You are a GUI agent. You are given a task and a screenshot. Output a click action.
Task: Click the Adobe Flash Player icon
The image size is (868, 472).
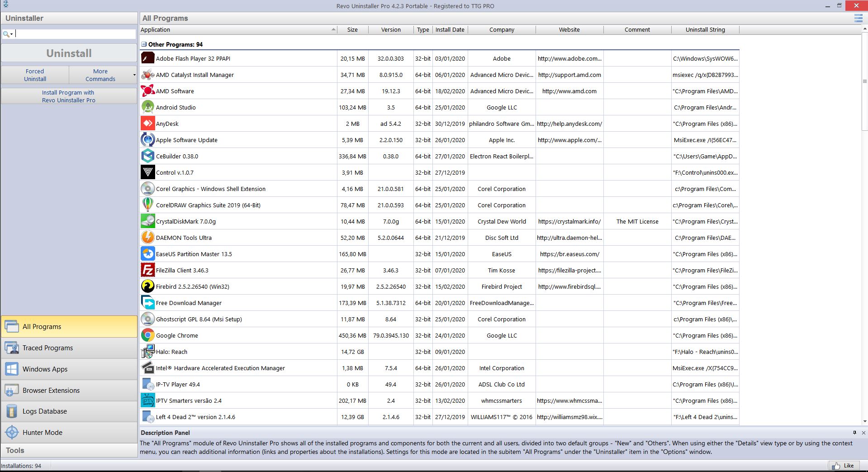(147, 58)
